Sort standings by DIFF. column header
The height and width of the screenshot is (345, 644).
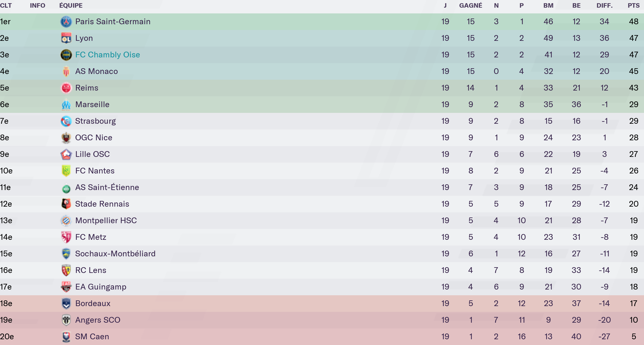pyautogui.click(x=605, y=5)
